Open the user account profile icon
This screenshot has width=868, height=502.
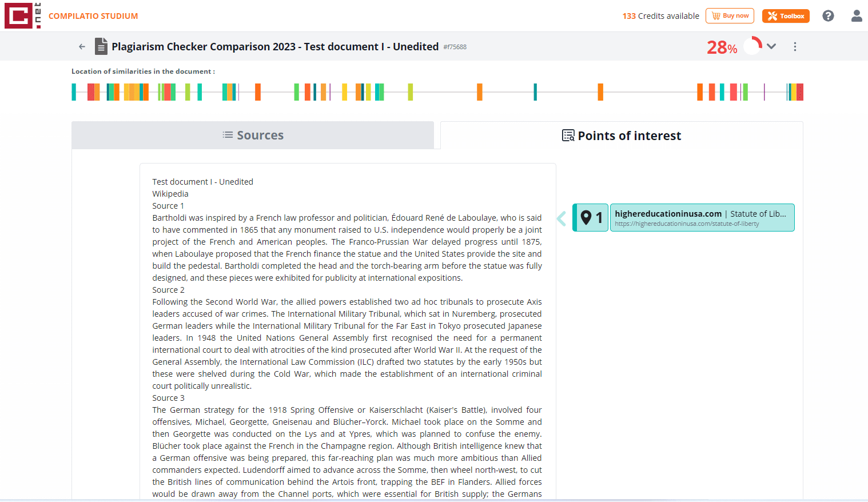pyautogui.click(x=856, y=16)
